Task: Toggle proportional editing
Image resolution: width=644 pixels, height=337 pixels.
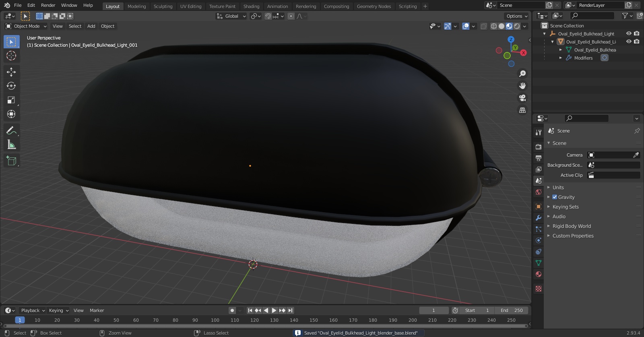Action: [x=291, y=16]
